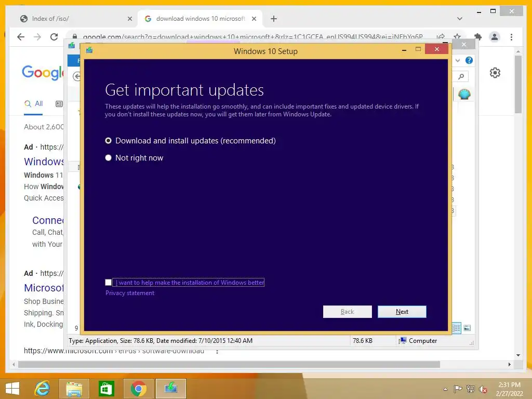Click the Chrome forward arrow
Image resolution: width=532 pixels, height=399 pixels.
[x=37, y=37]
